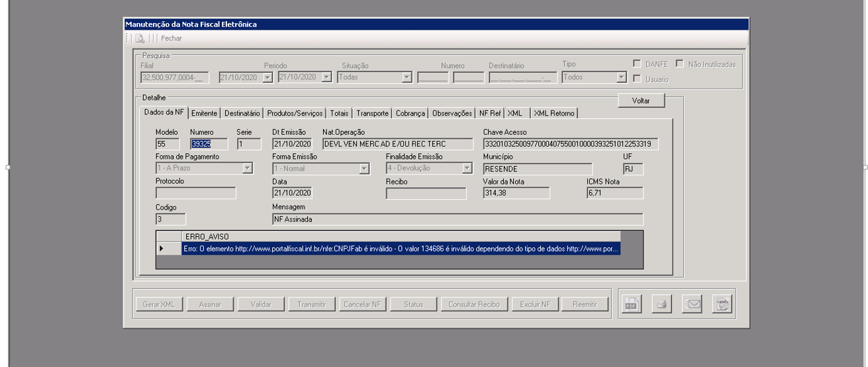Open the Observações tab
The width and height of the screenshot is (868, 367).
pyautogui.click(x=452, y=113)
